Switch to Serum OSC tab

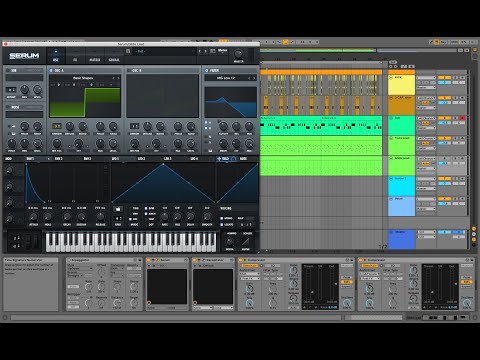coord(56,56)
